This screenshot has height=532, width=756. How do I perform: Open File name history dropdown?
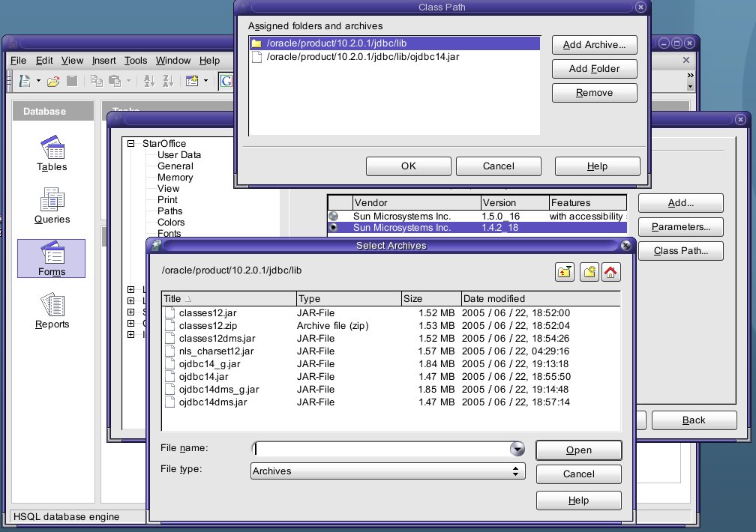point(517,449)
